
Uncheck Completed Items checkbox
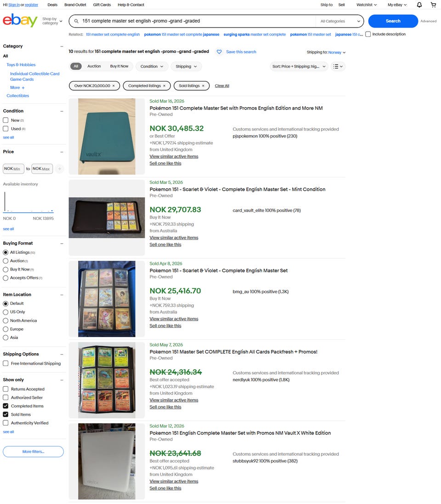point(6,406)
